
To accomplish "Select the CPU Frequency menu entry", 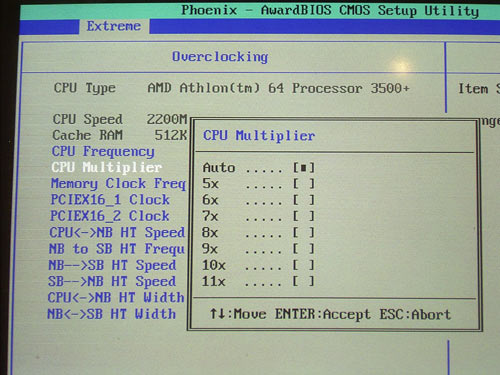I will [x=103, y=152].
